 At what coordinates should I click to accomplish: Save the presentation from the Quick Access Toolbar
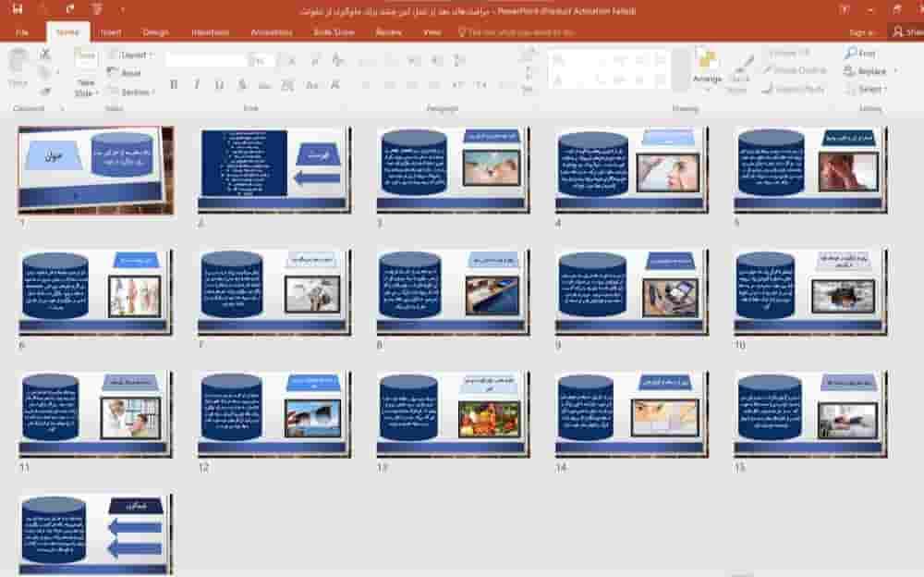[17, 9]
